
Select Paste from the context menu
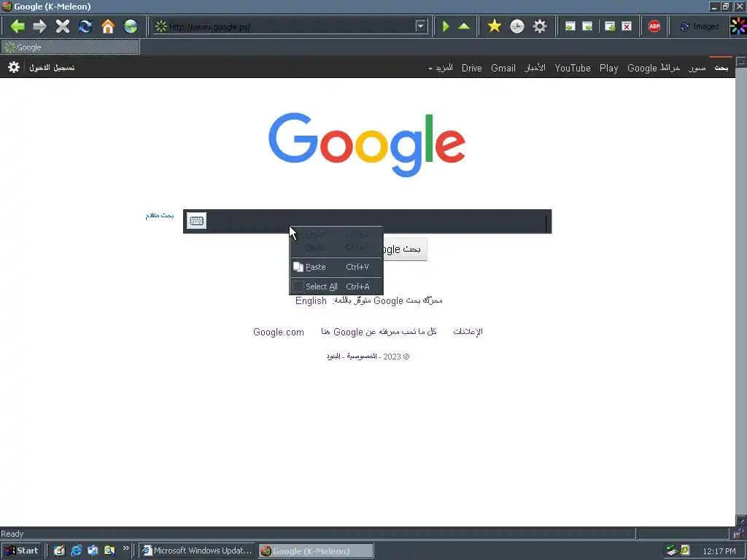pyautogui.click(x=336, y=267)
